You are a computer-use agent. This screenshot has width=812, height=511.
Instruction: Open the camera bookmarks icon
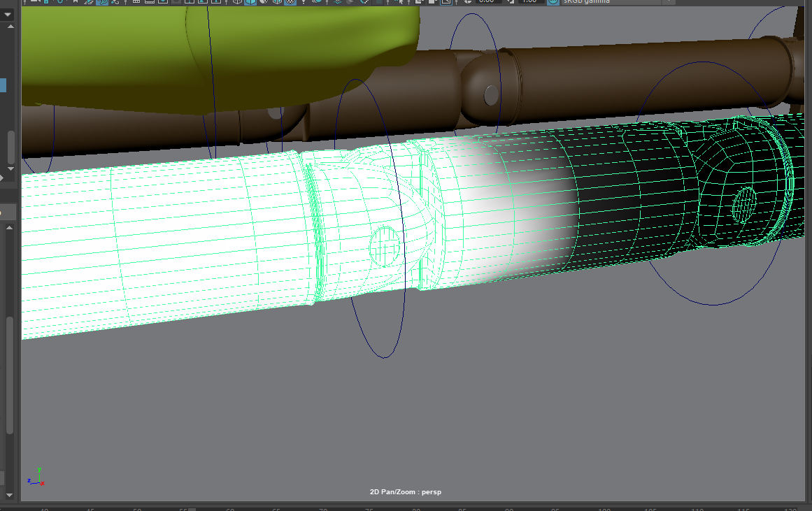click(x=75, y=1)
